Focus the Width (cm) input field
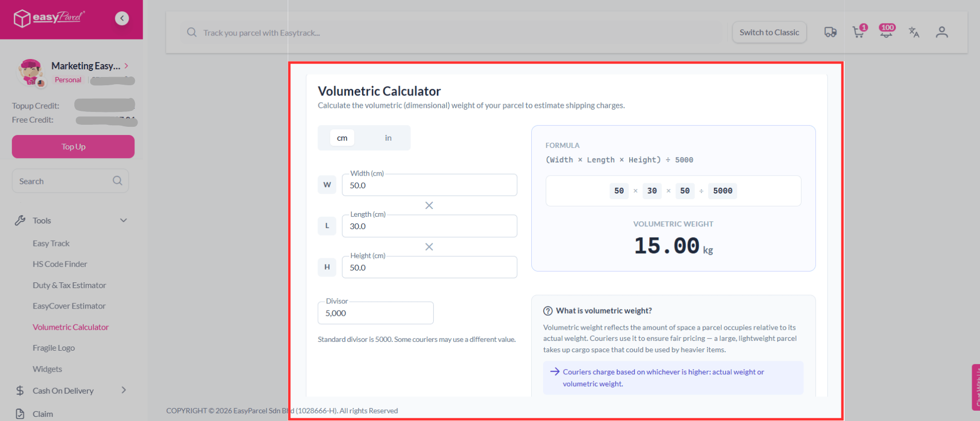 (429, 185)
